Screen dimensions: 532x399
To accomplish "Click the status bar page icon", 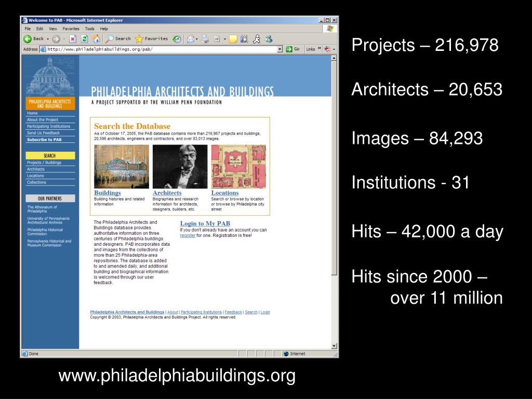I will coord(25,353).
